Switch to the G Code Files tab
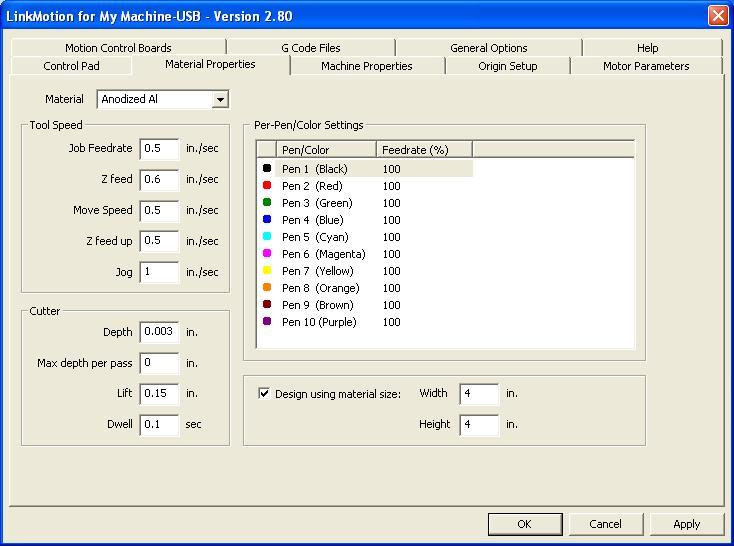734x546 pixels. click(311, 48)
